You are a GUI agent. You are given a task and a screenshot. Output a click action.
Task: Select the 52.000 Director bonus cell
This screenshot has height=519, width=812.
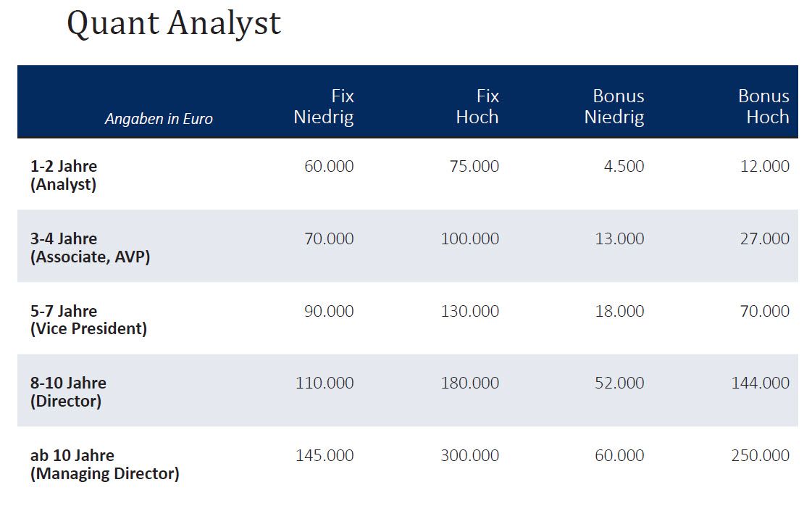(619, 383)
